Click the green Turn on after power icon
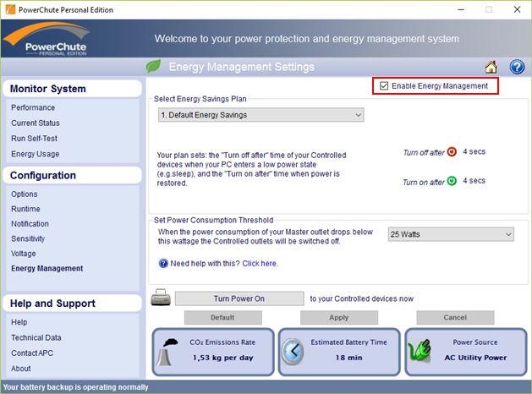532x394 pixels. pyautogui.click(x=452, y=181)
